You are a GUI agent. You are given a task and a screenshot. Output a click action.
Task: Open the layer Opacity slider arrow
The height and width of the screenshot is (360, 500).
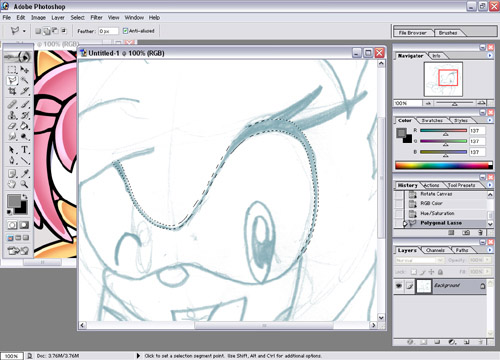[x=488, y=260]
